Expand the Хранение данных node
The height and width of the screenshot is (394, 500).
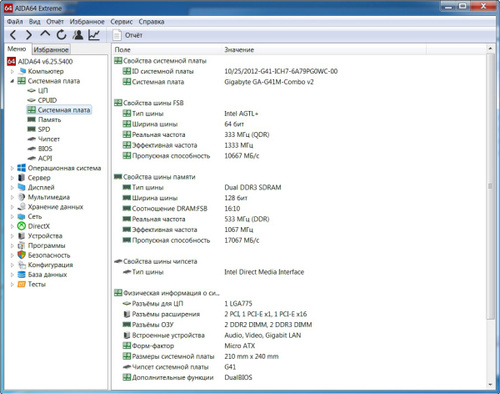point(12,207)
